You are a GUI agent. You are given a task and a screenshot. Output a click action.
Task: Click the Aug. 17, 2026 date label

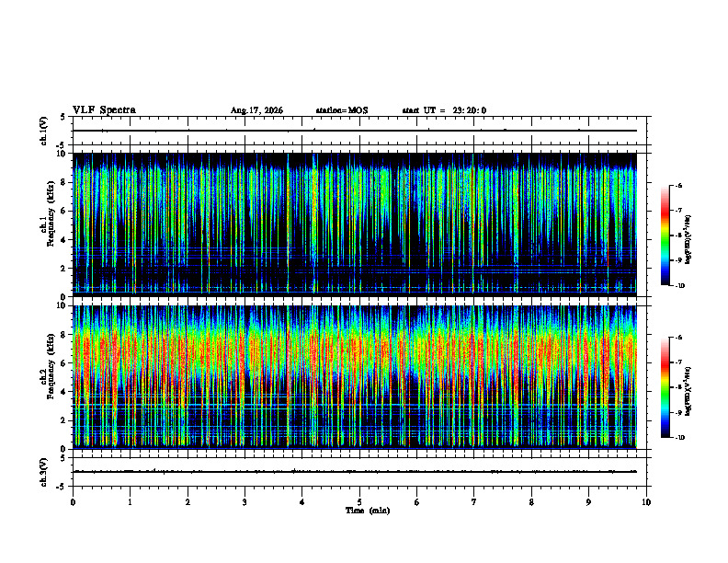coord(256,110)
